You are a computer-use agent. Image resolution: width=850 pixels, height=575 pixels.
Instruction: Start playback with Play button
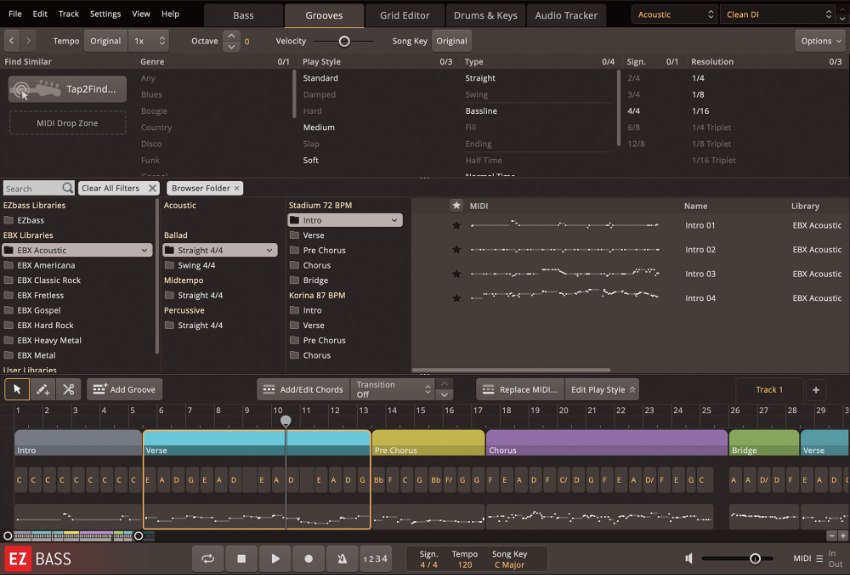click(x=275, y=558)
